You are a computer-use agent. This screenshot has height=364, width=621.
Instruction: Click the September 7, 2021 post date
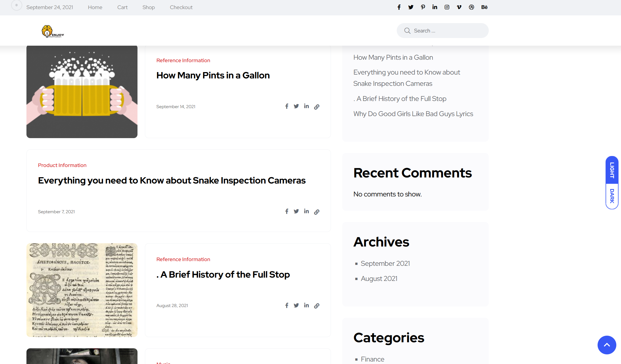[x=56, y=212]
